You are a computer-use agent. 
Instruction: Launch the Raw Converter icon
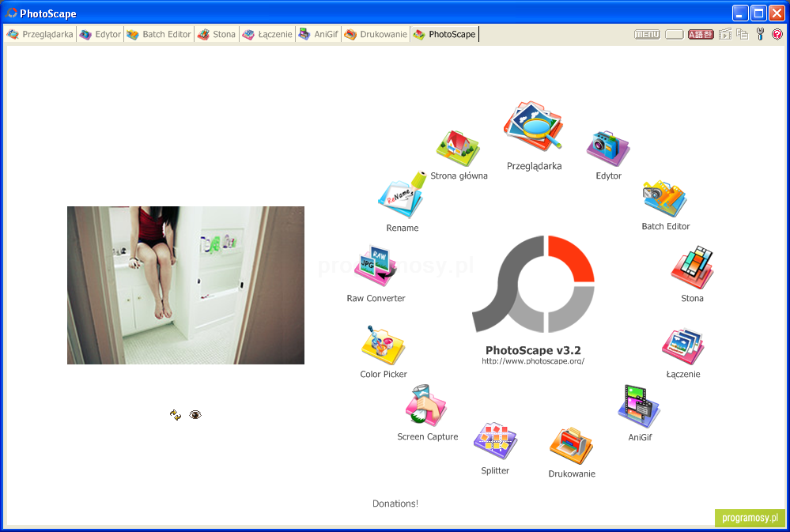click(x=376, y=267)
